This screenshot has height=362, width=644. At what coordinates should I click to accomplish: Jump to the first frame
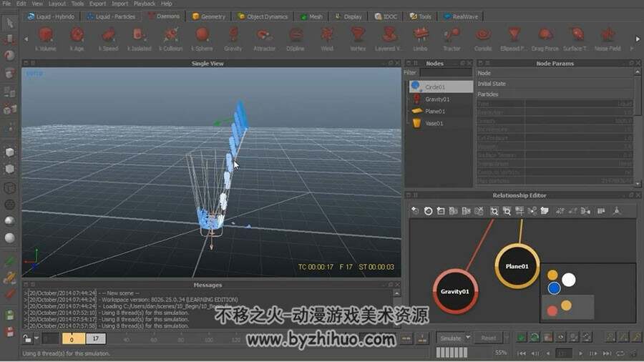point(522,353)
